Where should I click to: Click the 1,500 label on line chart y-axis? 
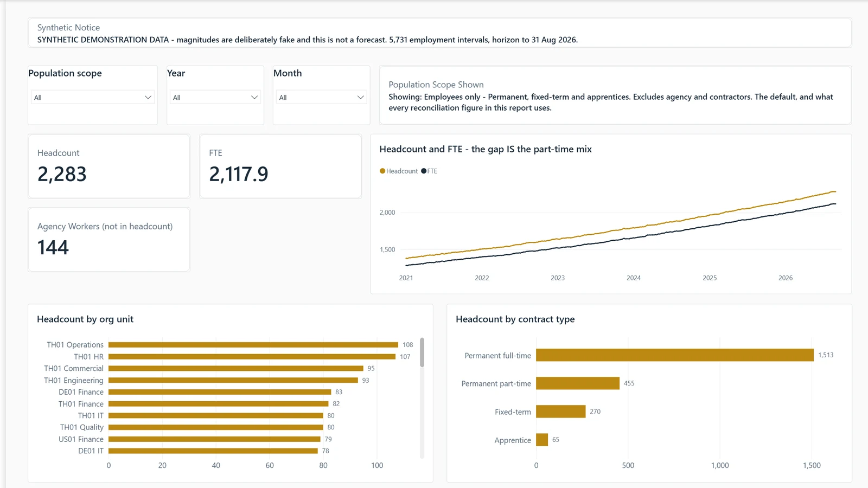coord(387,249)
